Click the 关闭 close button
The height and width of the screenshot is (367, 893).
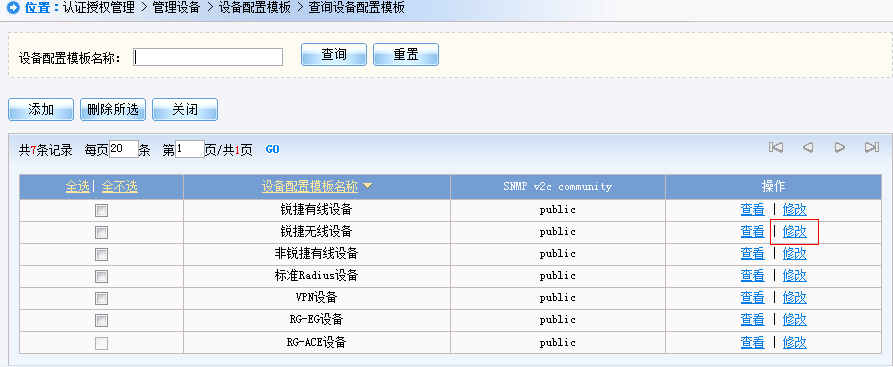[x=185, y=109]
